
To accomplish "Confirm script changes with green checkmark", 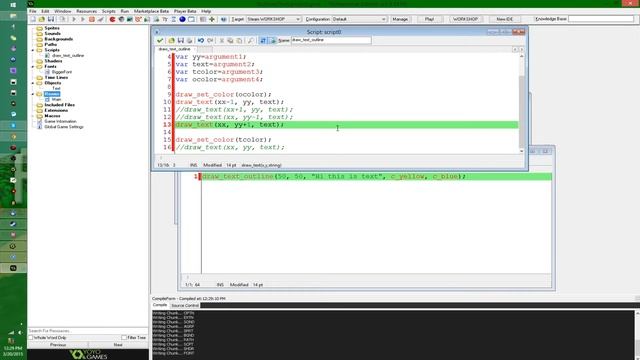I will pos(160,40).
